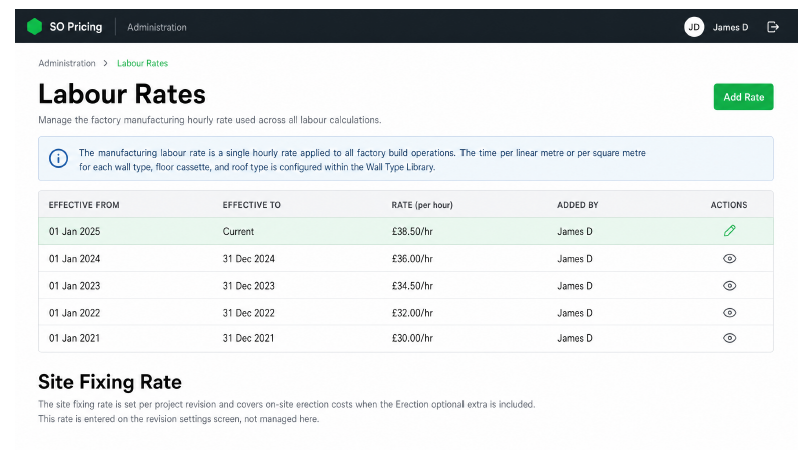Click the breadcrumb chevron separator

[106, 63]
